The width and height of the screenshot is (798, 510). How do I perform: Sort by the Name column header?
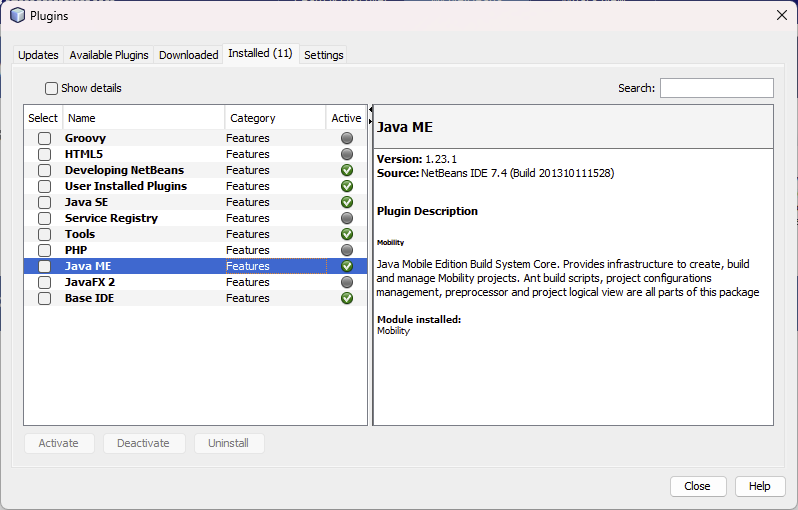(x=144, y=118)
